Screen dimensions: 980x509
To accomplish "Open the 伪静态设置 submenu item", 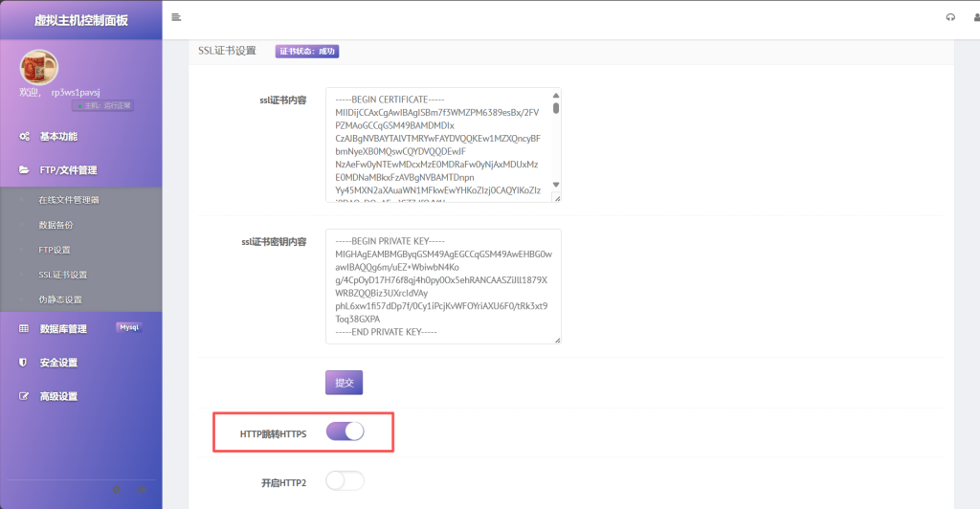I will click(60, 299).
